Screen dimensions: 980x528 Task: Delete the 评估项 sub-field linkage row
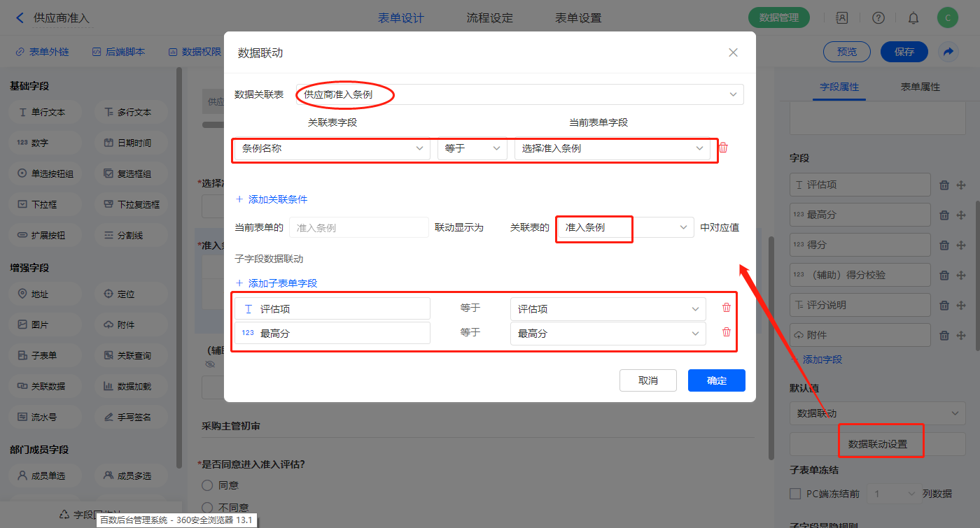tap(726, 308)
